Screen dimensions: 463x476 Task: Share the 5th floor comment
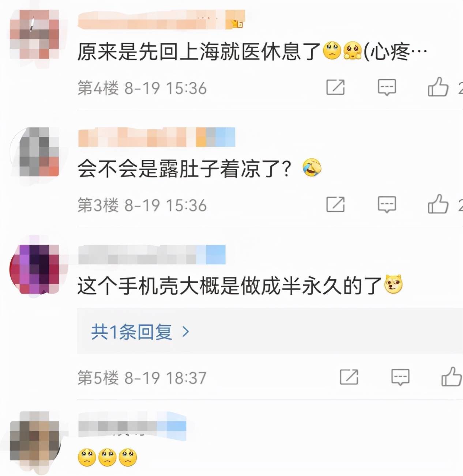(x=349, y=377)
